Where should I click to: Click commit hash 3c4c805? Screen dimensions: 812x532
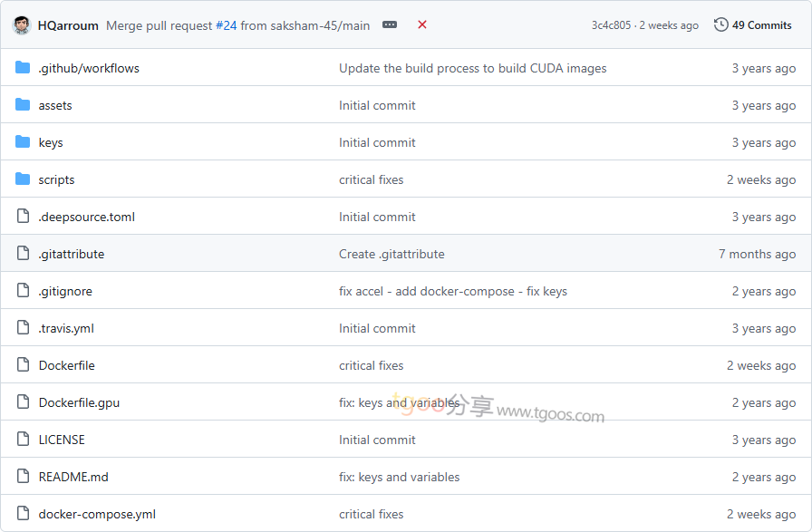coord(611,25)
